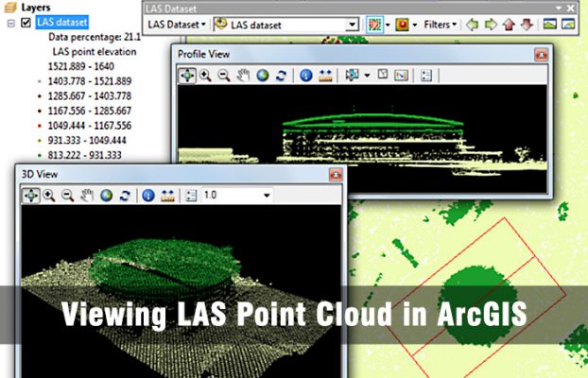
Task: Expand the select points tool dropdown arrow
Action: click(367, 76)
